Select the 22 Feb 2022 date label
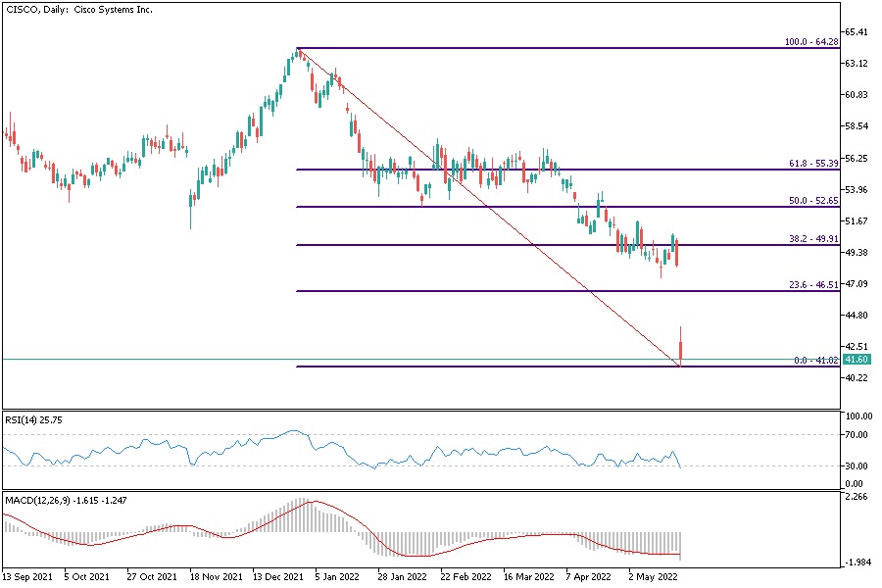Screen dimensions: 882x588 (x=465, y=577)
